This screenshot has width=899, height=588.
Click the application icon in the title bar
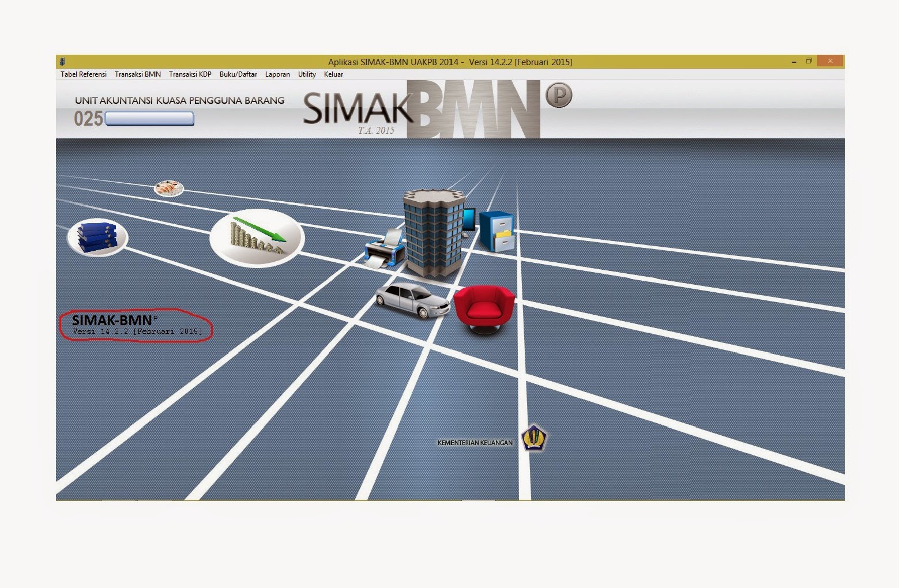[62, 61]
